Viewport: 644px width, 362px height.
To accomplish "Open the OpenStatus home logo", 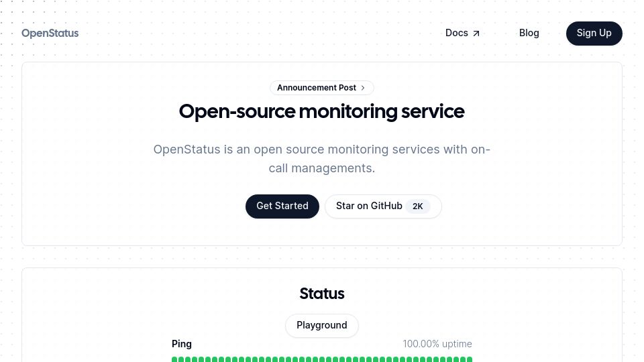I will (50, 34).
